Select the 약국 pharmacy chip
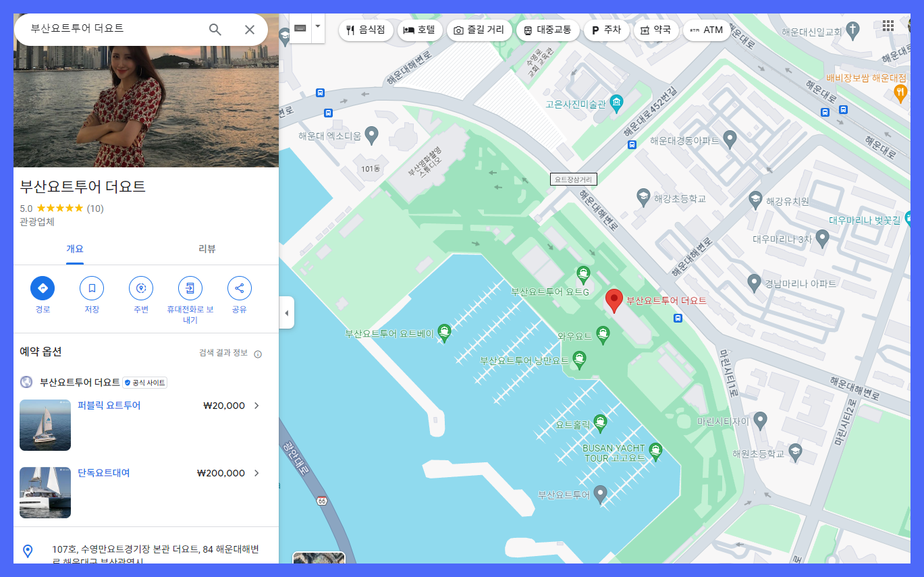Viewport: 924px width, 577px height. pyautogui.click(x=655, y=30)
